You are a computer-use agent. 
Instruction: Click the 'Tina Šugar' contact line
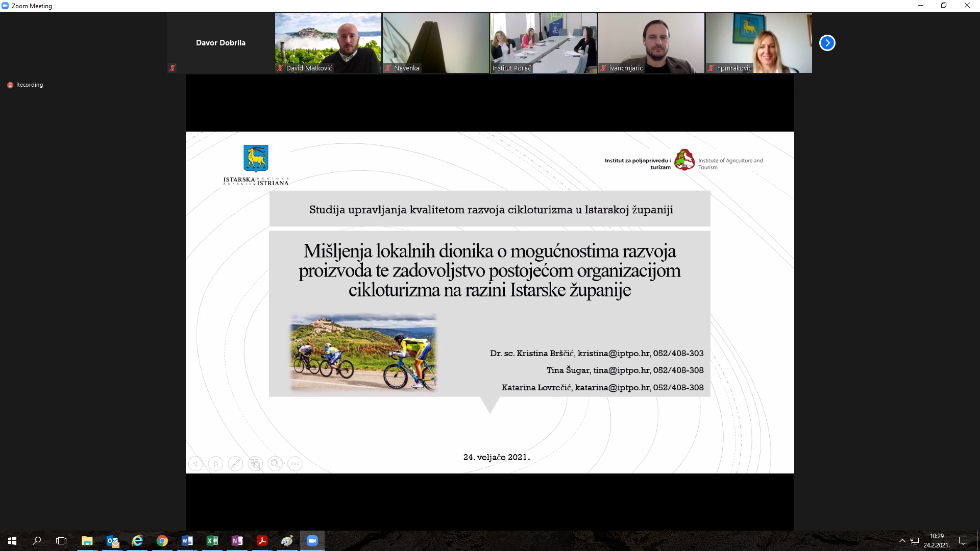[x=625, y=370]
